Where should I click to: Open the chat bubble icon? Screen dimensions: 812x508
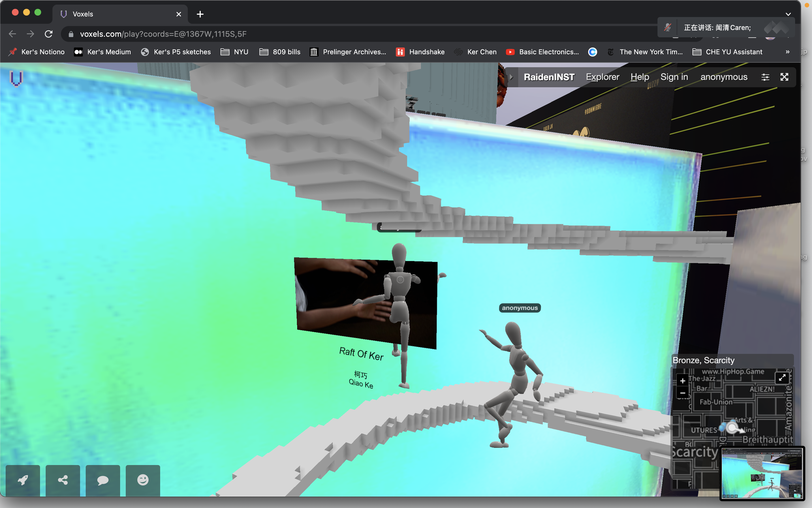(103, 480)
